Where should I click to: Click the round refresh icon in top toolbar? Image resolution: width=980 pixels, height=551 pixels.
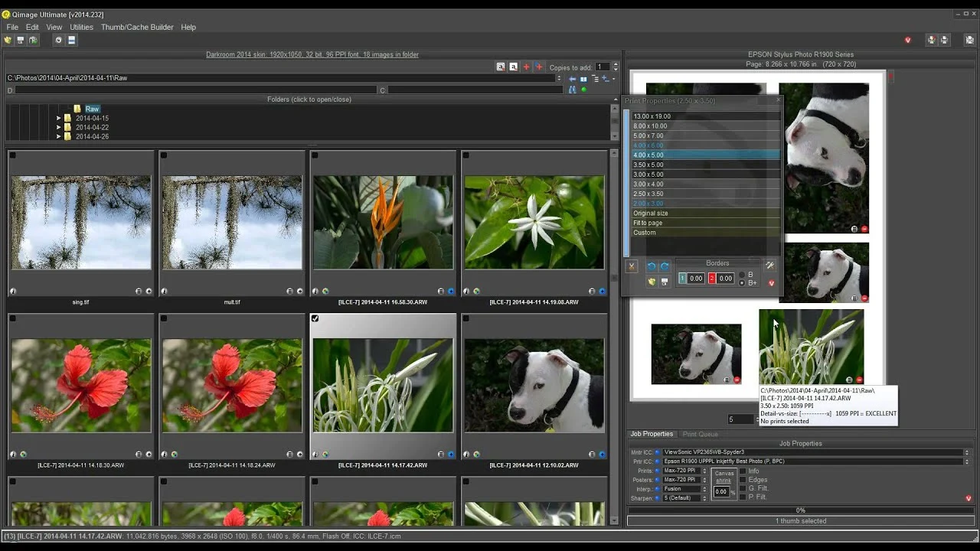[x=58, y=40]
